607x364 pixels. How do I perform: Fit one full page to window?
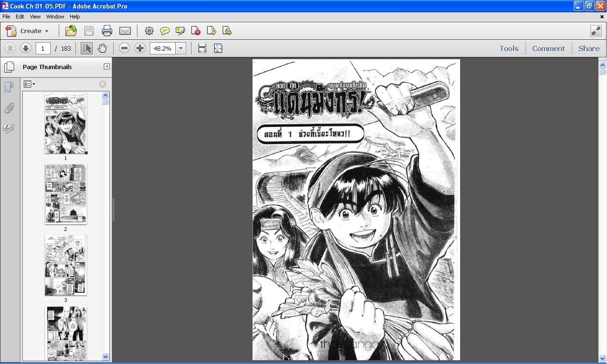pyautogui.click(x=218, y=48)
